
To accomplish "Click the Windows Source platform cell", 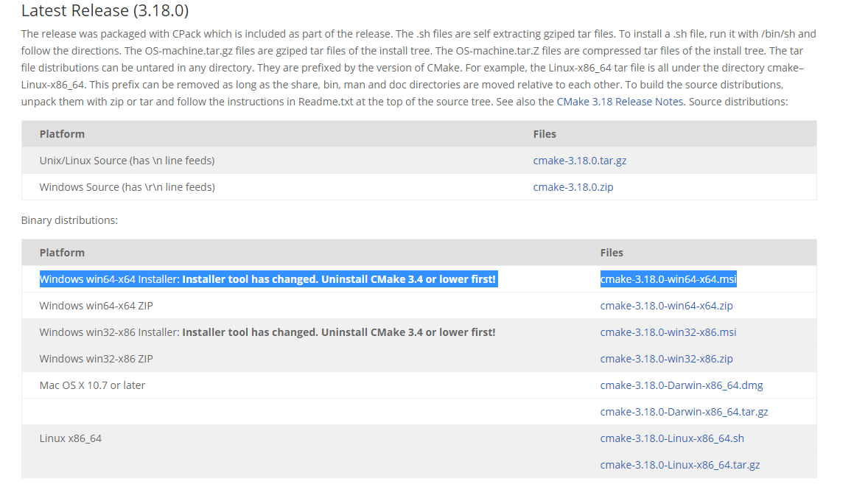I will pos(127,187).
